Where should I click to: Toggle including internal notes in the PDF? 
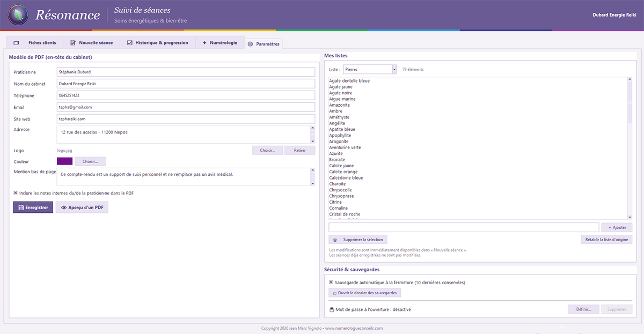[16, 193]
